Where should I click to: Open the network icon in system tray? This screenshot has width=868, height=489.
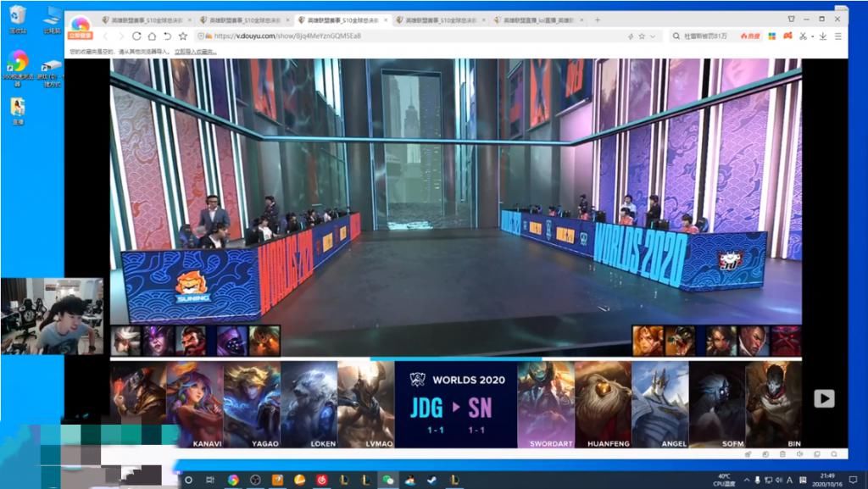pyautogui.click(x=768, y=480)
